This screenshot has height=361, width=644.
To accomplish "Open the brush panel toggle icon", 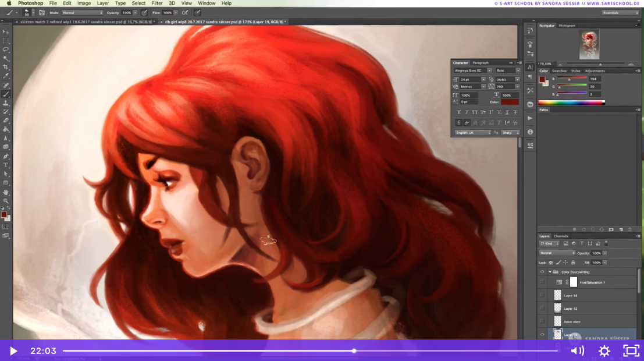I will 42,13.
